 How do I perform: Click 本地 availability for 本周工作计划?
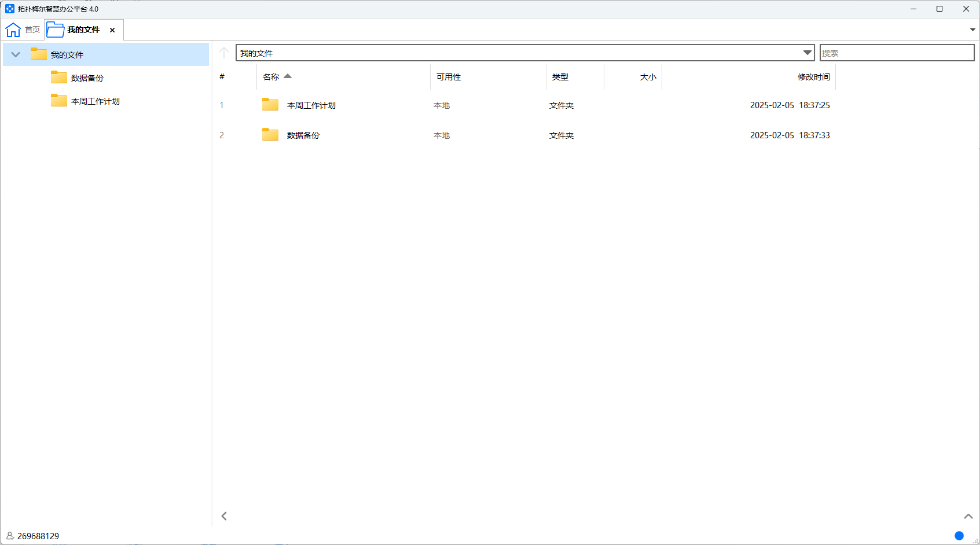click(442, 105)
